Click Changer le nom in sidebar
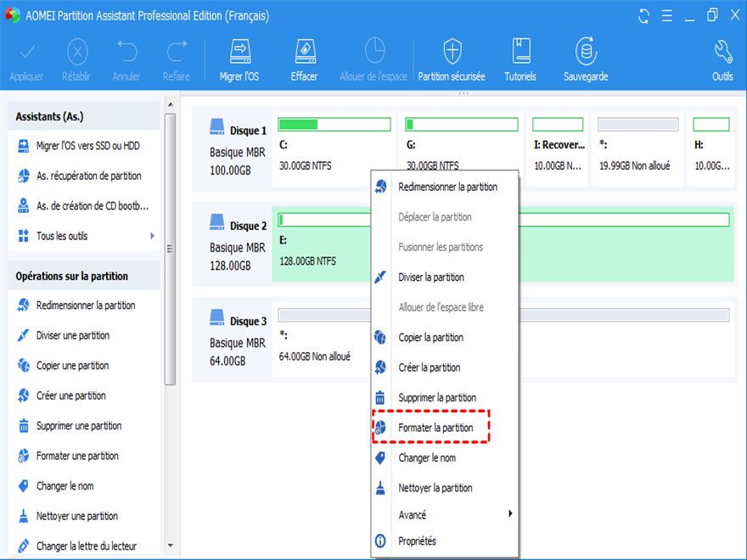 pyautogui.click(x=84, y=485)
